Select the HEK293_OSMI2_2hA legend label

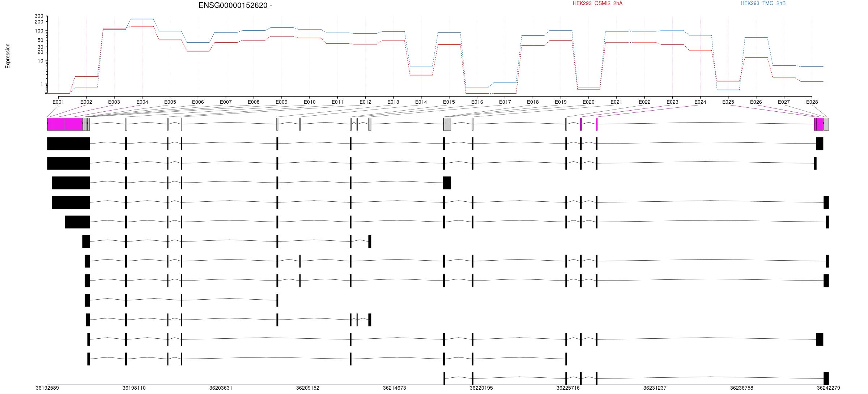tap(597, 3)
